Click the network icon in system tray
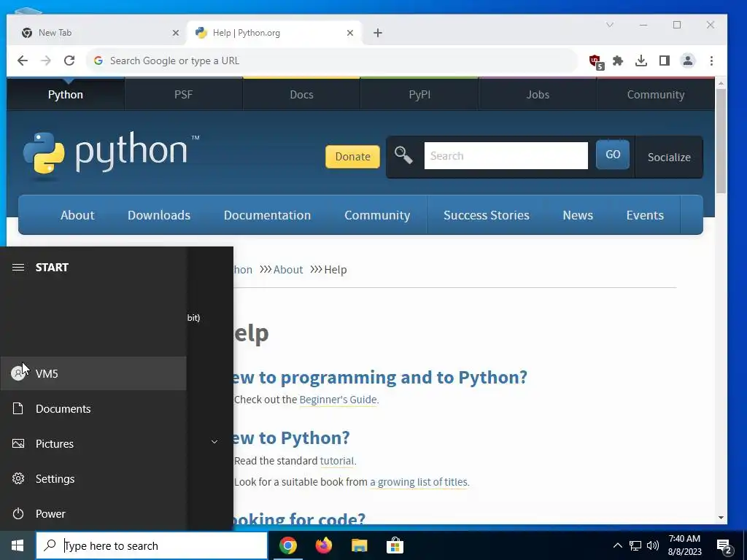Screen dimensions: 747x560 click(x=635, y=545)
